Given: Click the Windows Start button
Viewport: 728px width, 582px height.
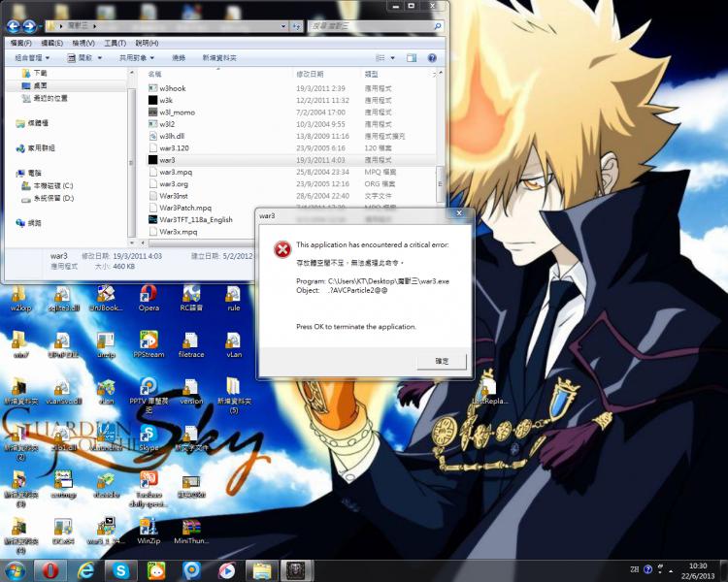Looking at the screenshot, I should [x=15, y=570].
